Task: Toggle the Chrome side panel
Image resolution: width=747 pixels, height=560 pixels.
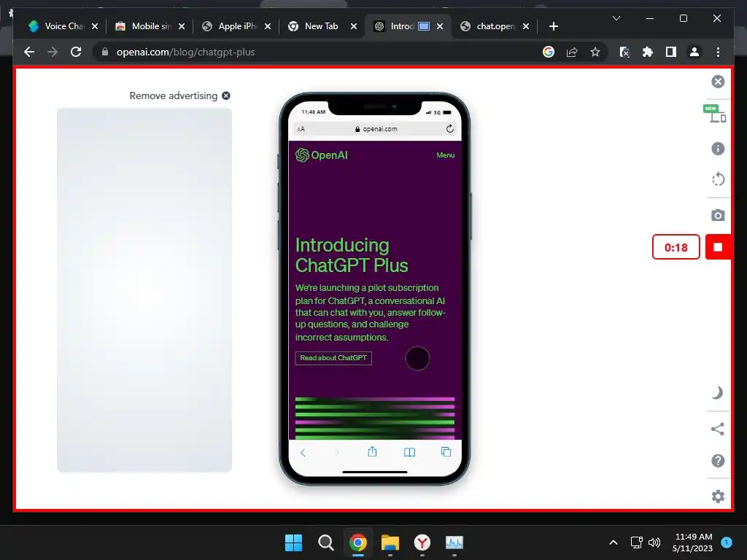Action: point(671,52)
